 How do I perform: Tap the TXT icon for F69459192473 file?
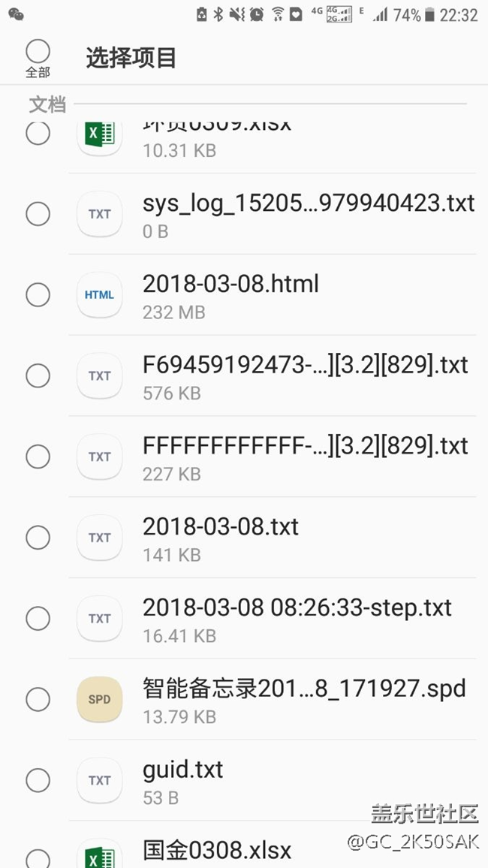[99, 375]
